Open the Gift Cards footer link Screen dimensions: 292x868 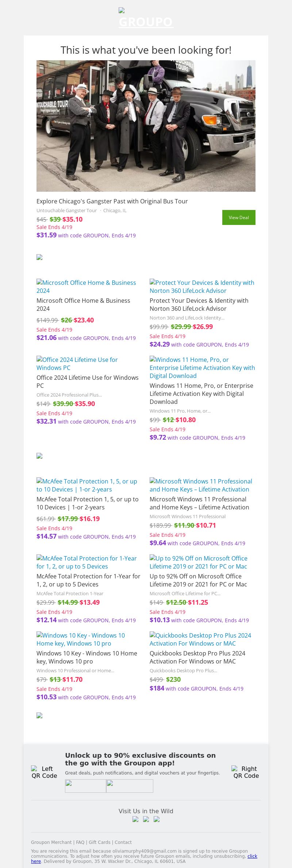tap(99, 842)
